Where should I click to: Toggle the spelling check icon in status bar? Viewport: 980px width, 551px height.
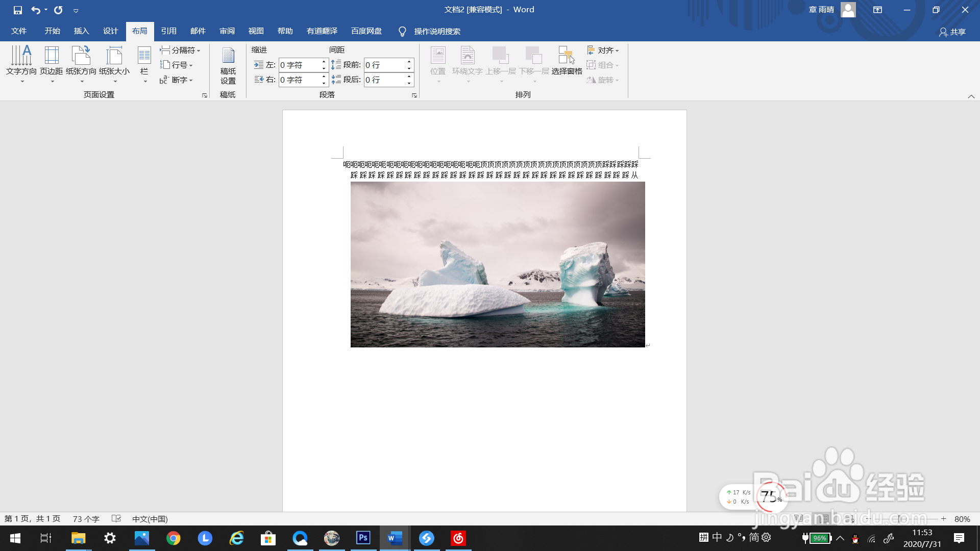116,519
